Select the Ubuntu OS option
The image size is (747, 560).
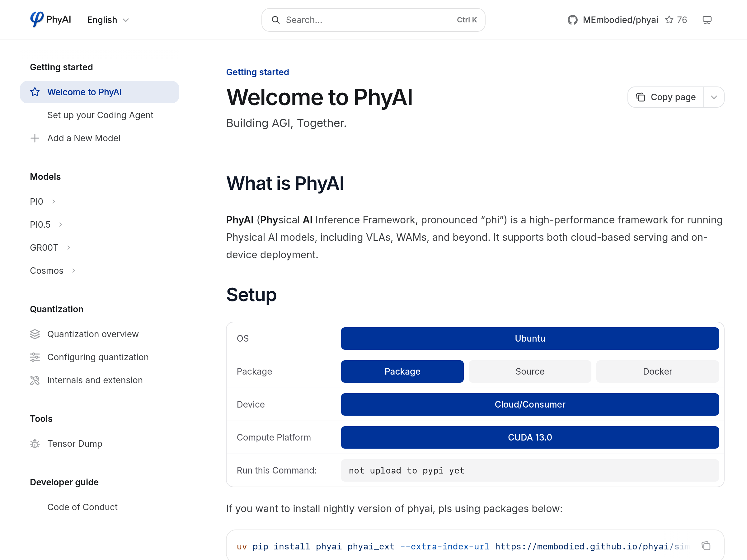point(529,338)
